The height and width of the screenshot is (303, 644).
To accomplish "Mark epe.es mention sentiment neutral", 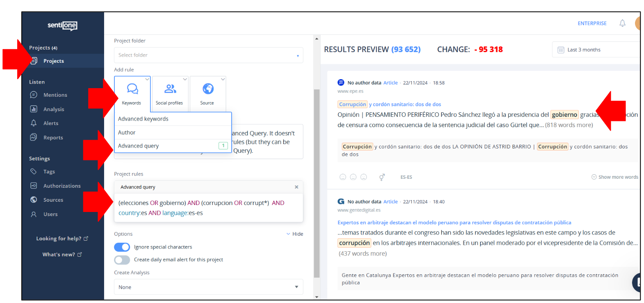I will point(353,177).
